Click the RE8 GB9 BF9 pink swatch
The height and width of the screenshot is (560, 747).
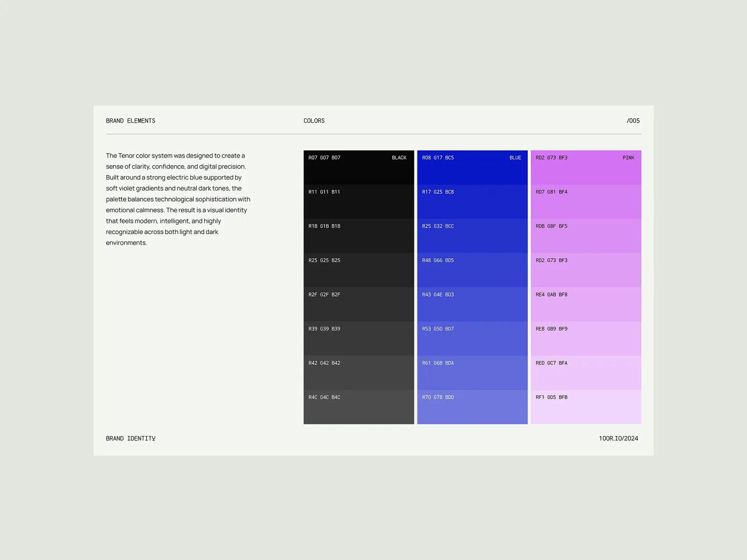click(586, 339)
